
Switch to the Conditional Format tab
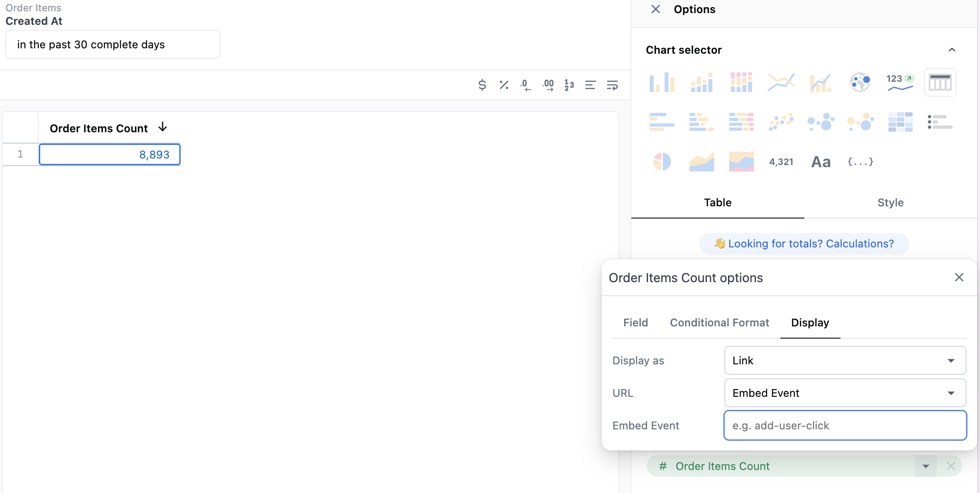(x=719, y=323)
